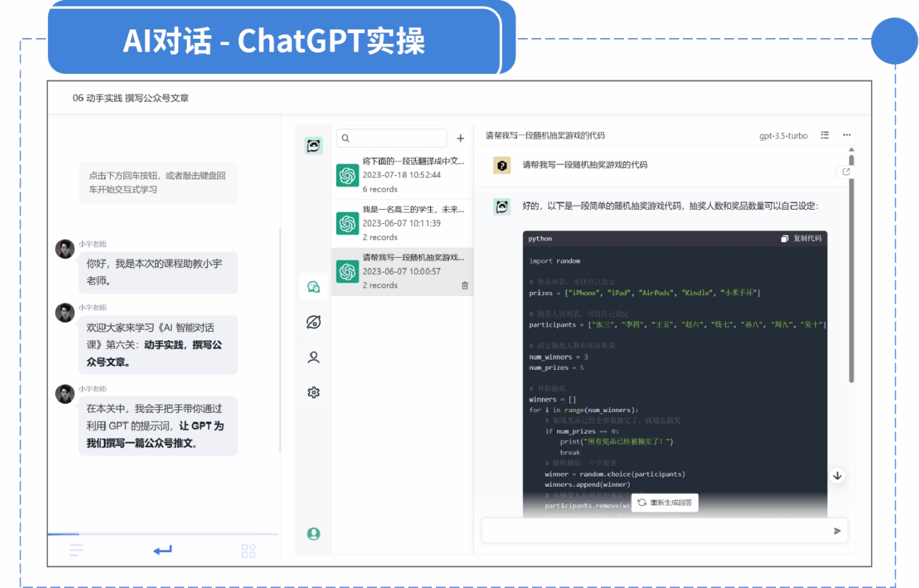
Task: Copy the python code with 复制代码
Action: (801, 238)
